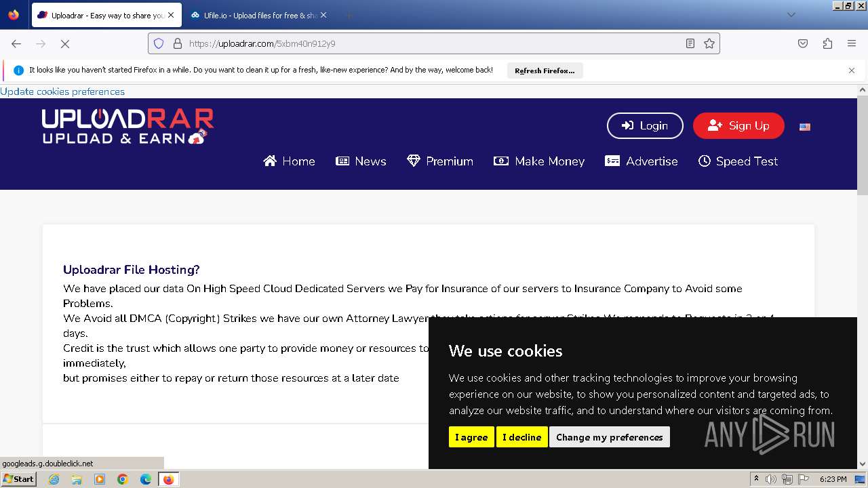Toggle reader view icon
Image resolution: width=868 pixels, height=488 pixels.
coord(690,43)
